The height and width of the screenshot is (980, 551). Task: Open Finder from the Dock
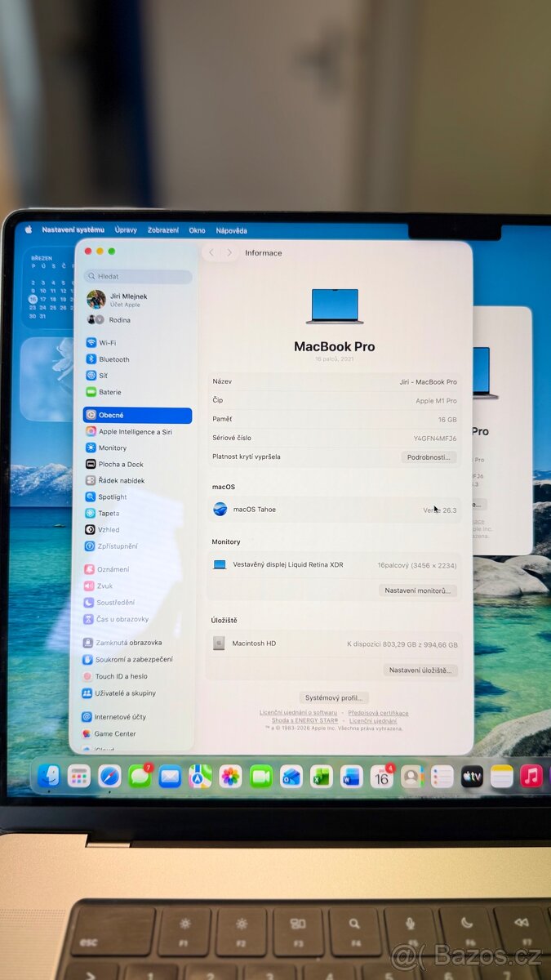tap(49, 776)
